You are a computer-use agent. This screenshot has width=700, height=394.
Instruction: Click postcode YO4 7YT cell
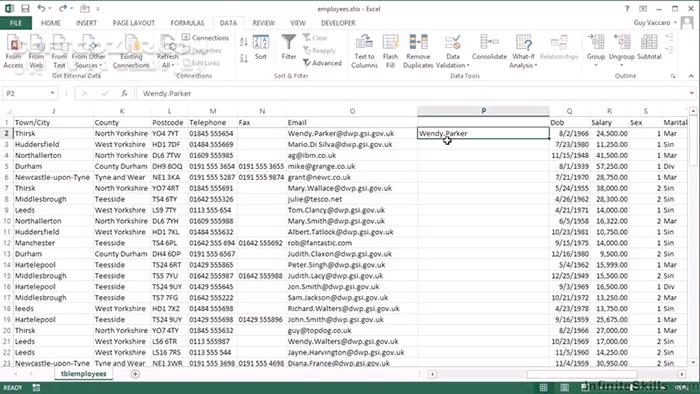click(169, 133)
